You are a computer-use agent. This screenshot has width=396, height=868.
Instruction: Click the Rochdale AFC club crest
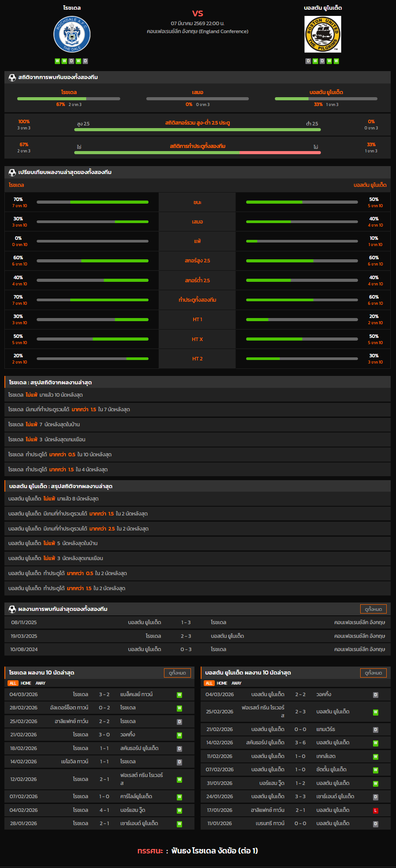coord(72,34)
